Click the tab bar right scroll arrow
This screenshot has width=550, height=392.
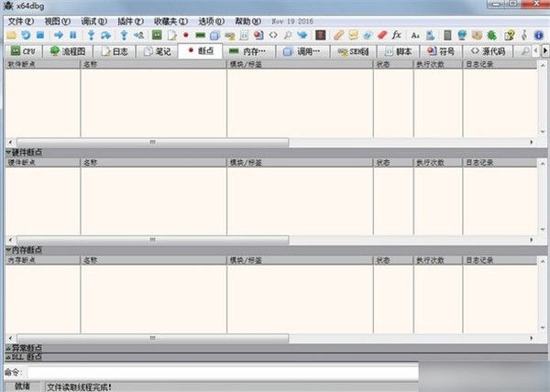tap(544, 51)
